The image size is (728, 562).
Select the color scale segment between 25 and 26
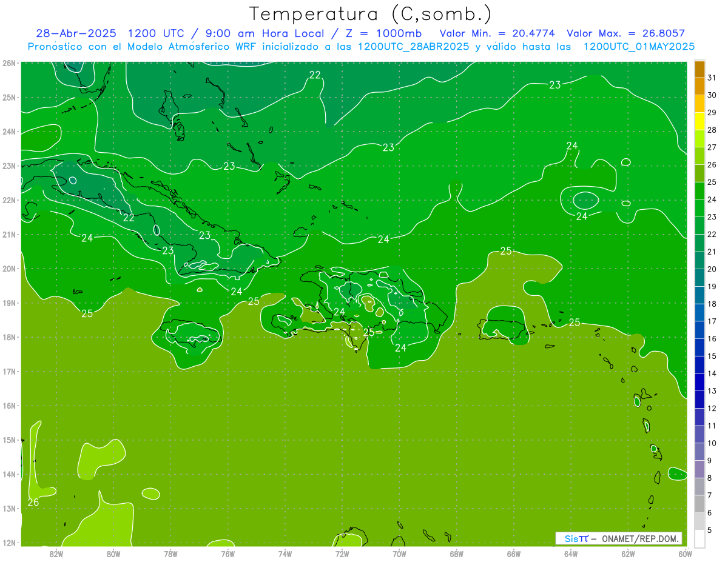click(x=699, y=173)
